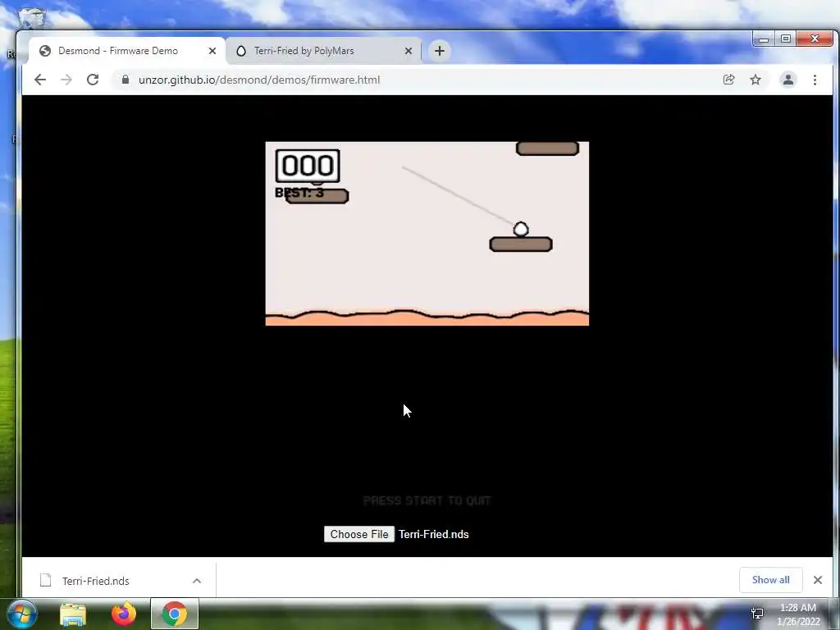This screenshot has height=630, width=840.
Task: Close the Chrome window
Action: point(815,39)
